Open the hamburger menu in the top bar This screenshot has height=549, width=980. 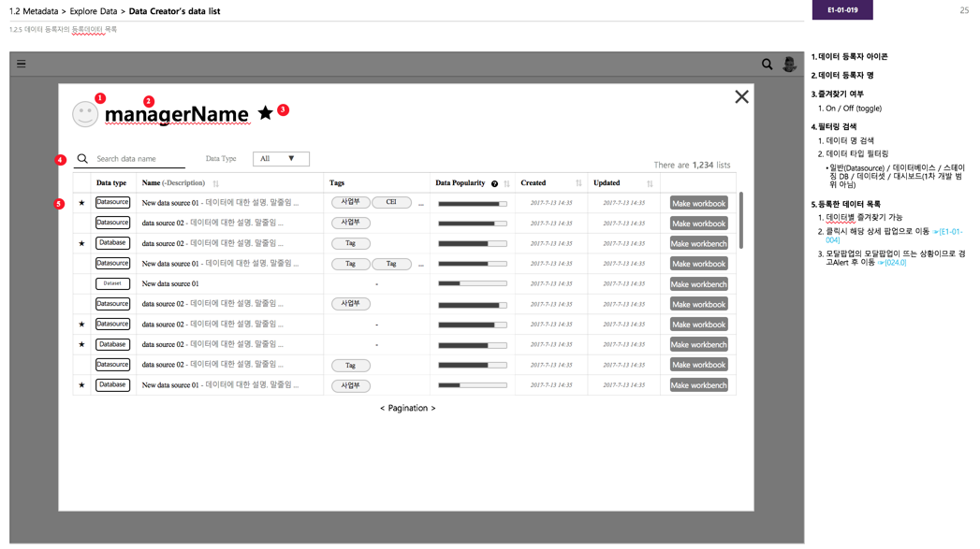[22, 64]
